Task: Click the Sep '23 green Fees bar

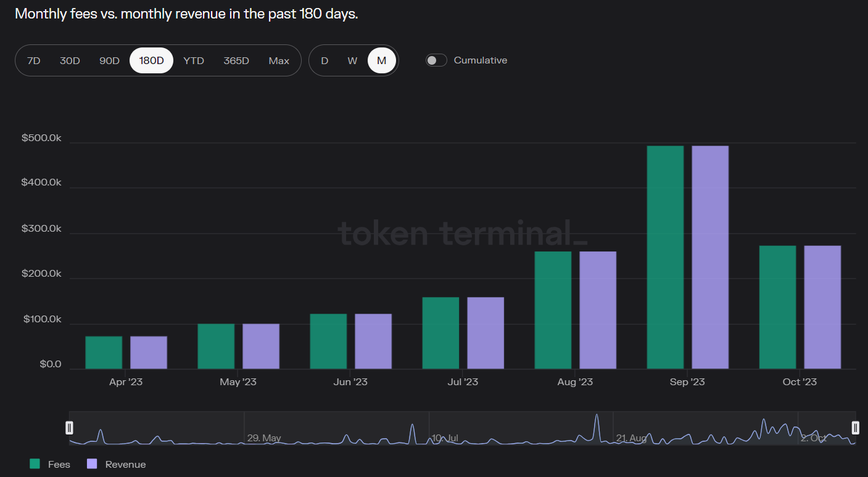Action: pos(665,258)
